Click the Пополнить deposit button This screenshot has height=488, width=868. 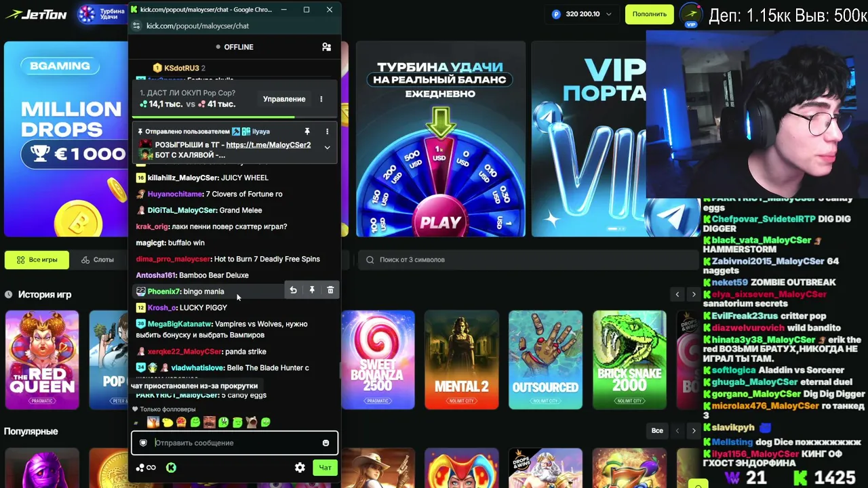click(649, 14)
